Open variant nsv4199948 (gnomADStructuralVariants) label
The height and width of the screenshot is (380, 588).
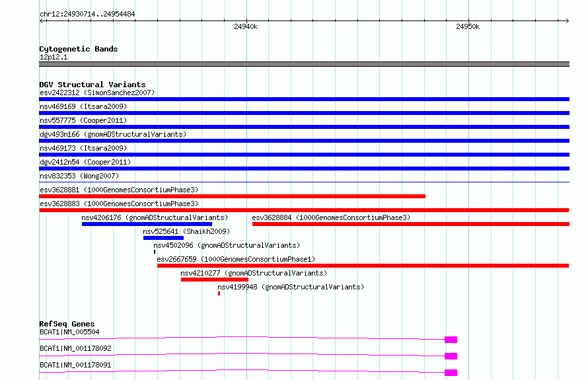click(291, 287)
